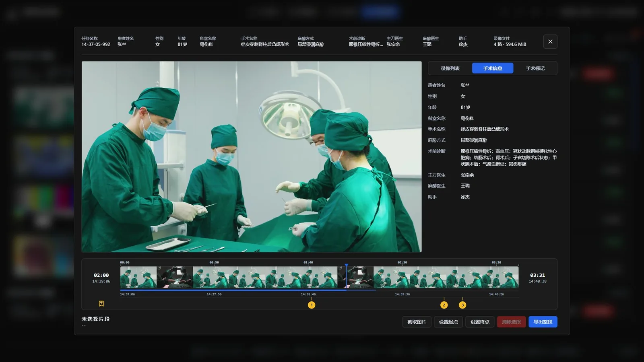Click the timeline timestamp 14:39:36
This screenshot has width=644, height=362.
click(x=402, y=294)
